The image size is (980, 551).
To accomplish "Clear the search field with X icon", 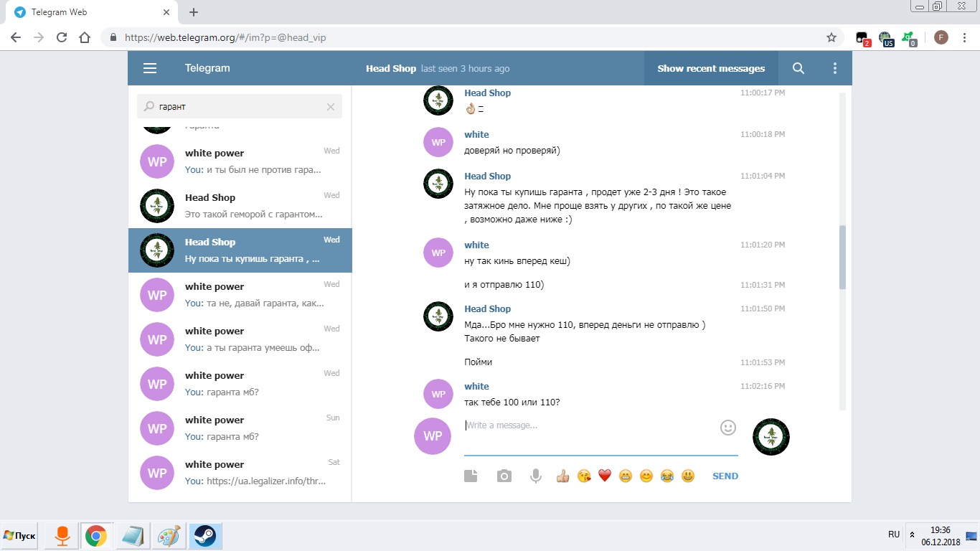I will pos(331,107).
